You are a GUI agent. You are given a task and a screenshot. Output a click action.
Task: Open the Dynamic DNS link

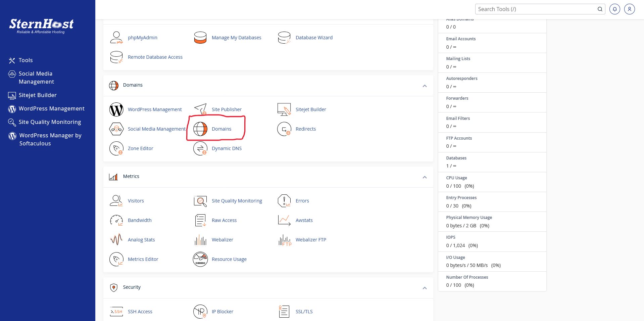pyautogui.click(x=227, y=148)
